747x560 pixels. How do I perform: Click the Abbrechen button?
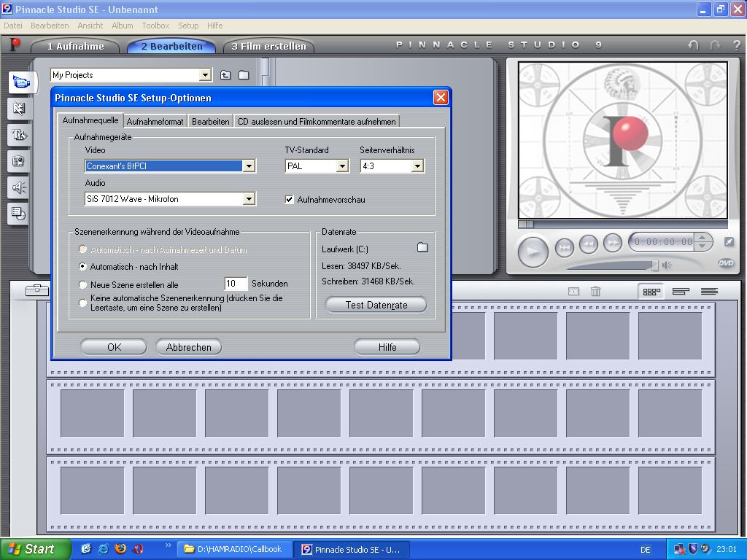[x=189, y=347]
